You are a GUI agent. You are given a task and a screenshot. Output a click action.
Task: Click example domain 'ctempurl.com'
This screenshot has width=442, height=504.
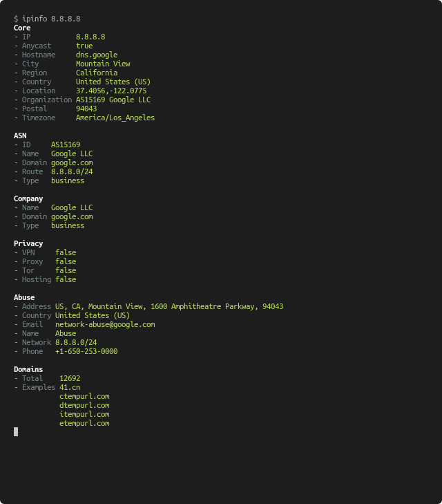pyautogui.click(x=84, y=397)
